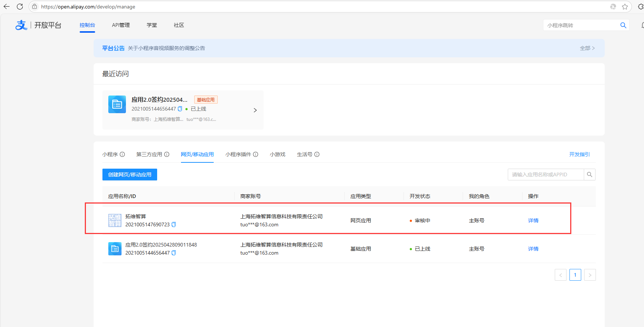This screenshot has height=327, width=644.
Task: Switch to 小程序 tab
Action: [110, 154]
